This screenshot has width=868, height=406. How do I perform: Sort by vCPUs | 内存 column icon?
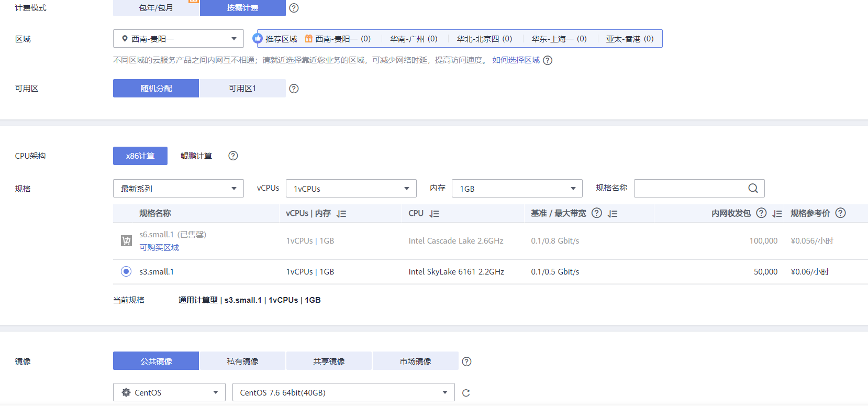341,214
